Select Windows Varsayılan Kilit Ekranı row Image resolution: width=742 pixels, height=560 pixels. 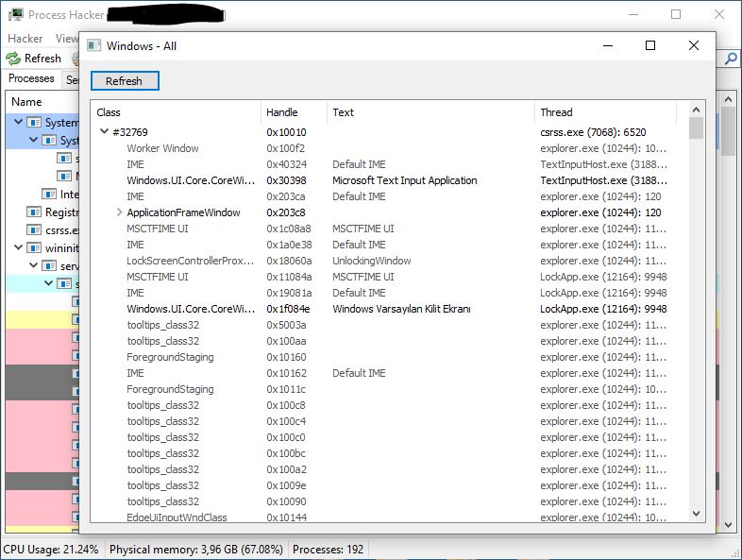click(388, 309)
